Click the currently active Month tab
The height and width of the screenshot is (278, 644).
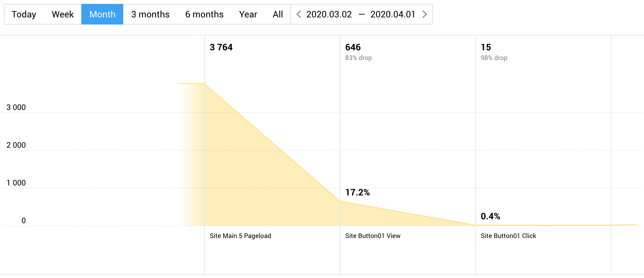pos(102,14)
